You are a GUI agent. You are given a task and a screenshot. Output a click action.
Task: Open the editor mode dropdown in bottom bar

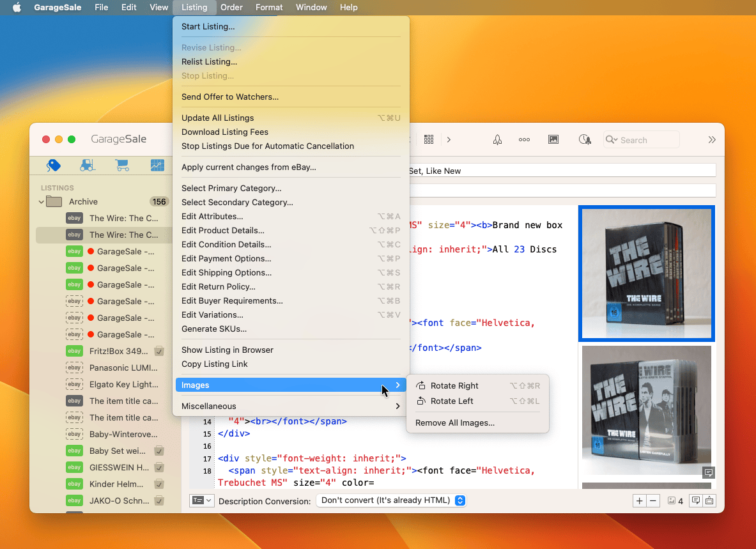[x=201, y=501]
